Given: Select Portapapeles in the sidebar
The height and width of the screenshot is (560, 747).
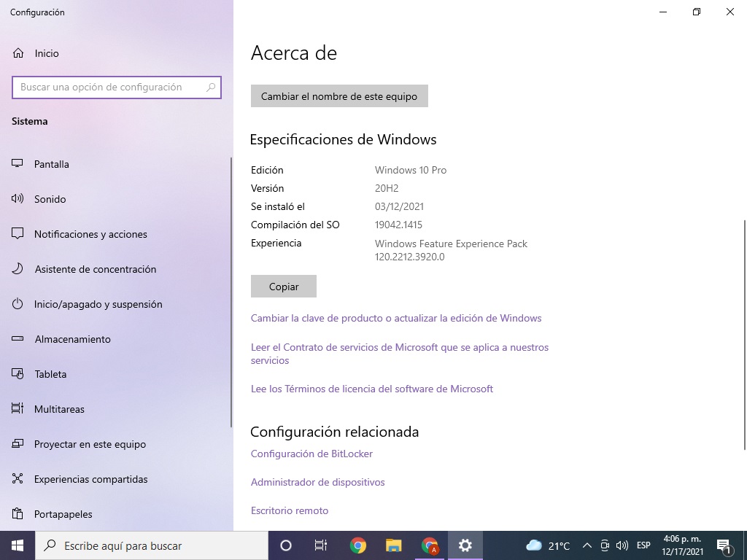Looking at the screenshot, I should pyautogui.click(x=63, y=514).
